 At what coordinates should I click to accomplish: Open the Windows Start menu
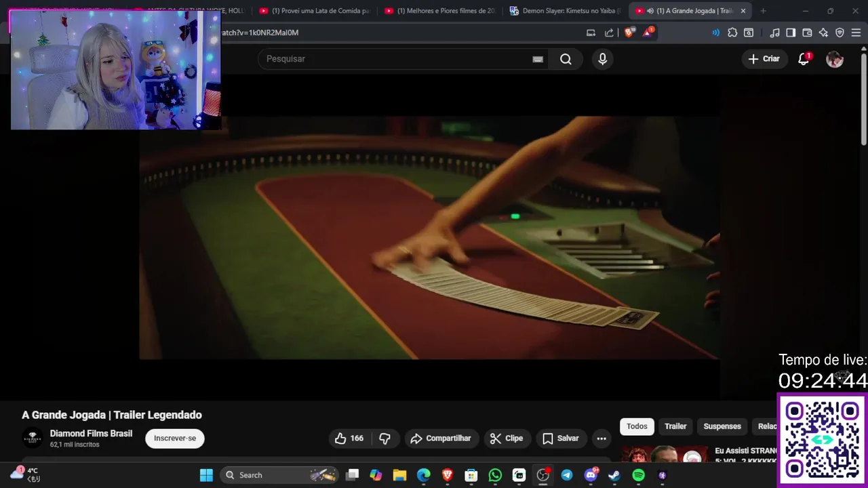[x=206, y=475]
